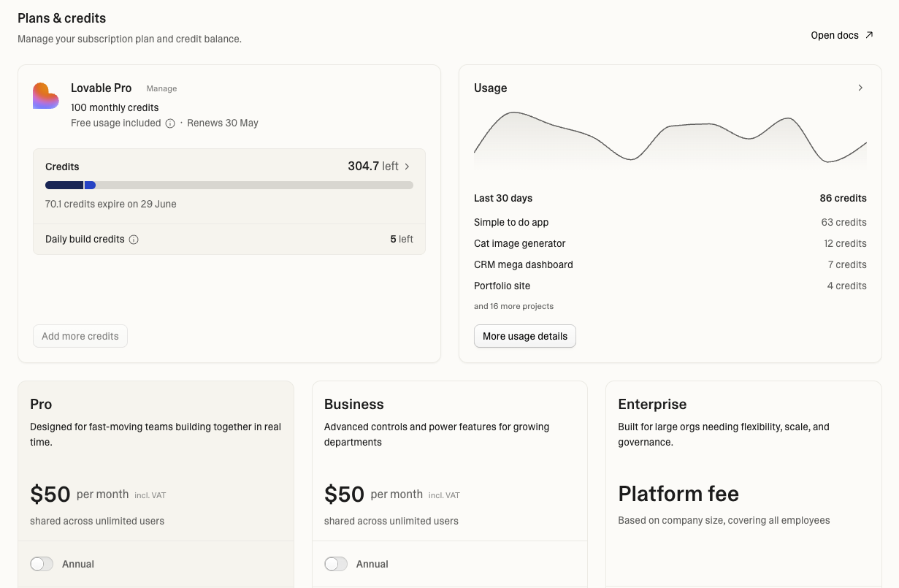Viewport: 899px width, 588px height.
Task: Click the 'Last 30 days' label
Action: 503,198
